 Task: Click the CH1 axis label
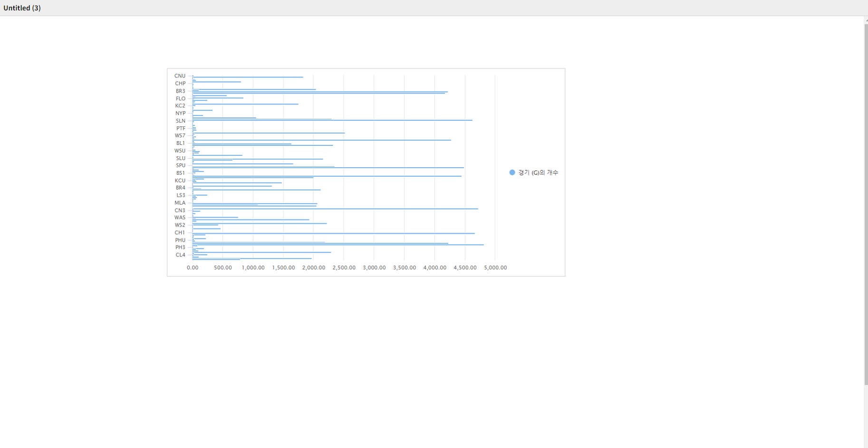click(x=180, y=233)
